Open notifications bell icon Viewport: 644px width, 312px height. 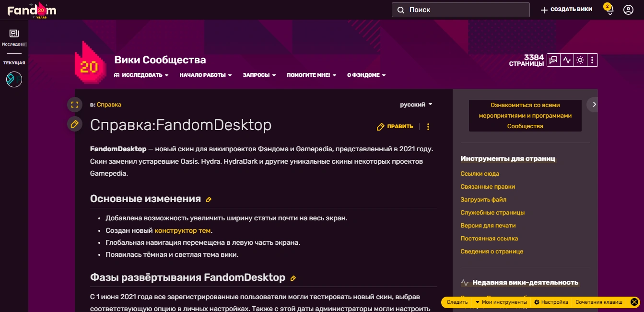[609, 10]
